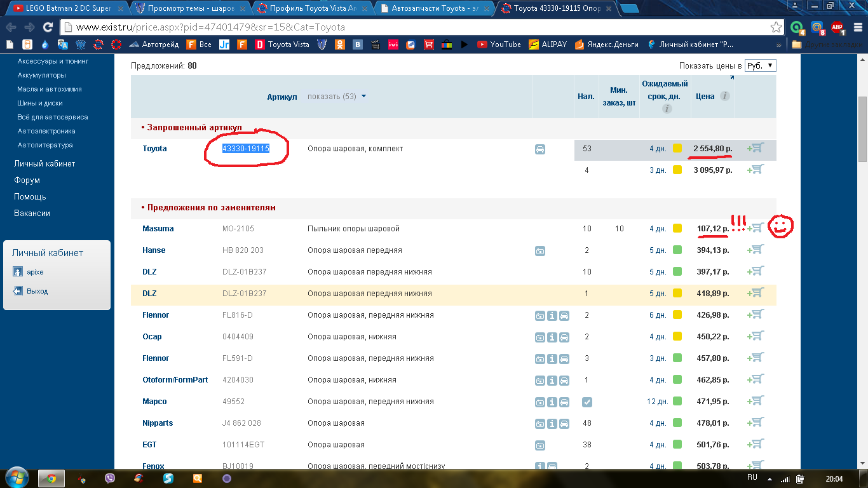Reload the page using the refresh button
Screen dimensions: 868x488
point(48,27)
